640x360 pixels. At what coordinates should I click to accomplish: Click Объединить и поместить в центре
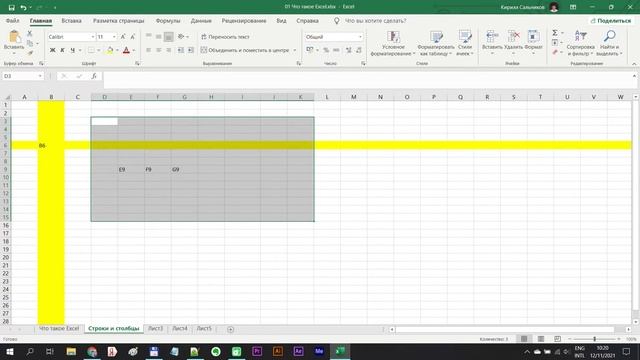pyautogui.click(x=245, y=50)
